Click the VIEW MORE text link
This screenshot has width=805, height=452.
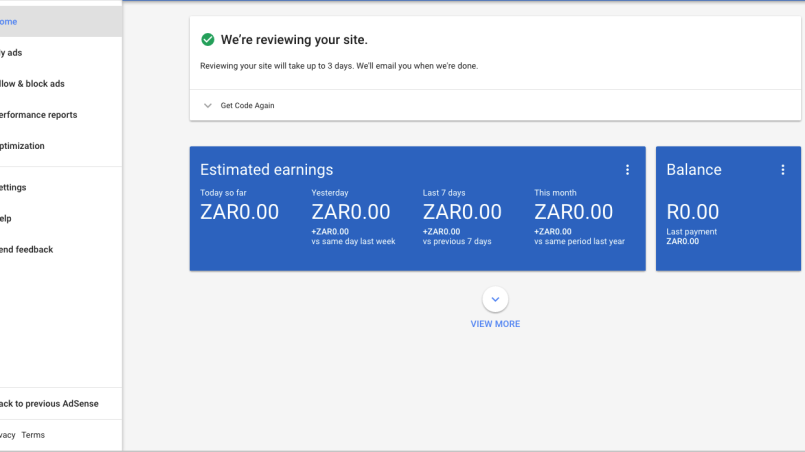point(495,324)
